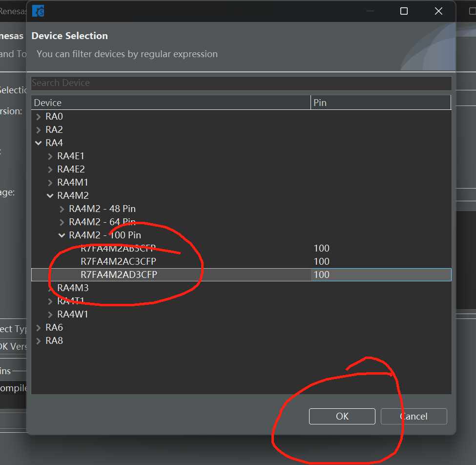Expand the RA4E1 group
This screenshot has height=465, width=476.
pos(50,156)
